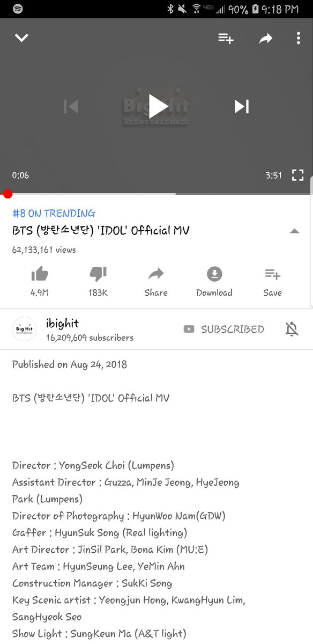Add video to playlist from player overlay
This screenshot has width=313, height=644.
(x=226, y=39)
